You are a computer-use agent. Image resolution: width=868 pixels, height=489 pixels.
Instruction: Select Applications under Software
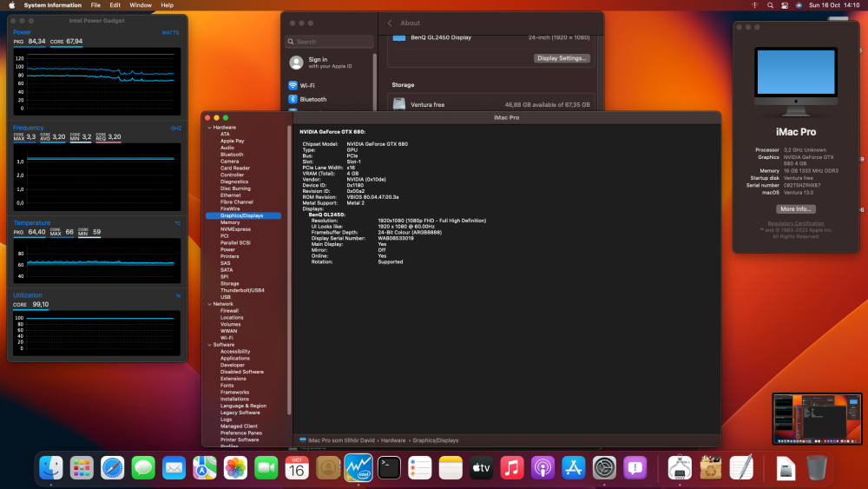coord(234,359)
